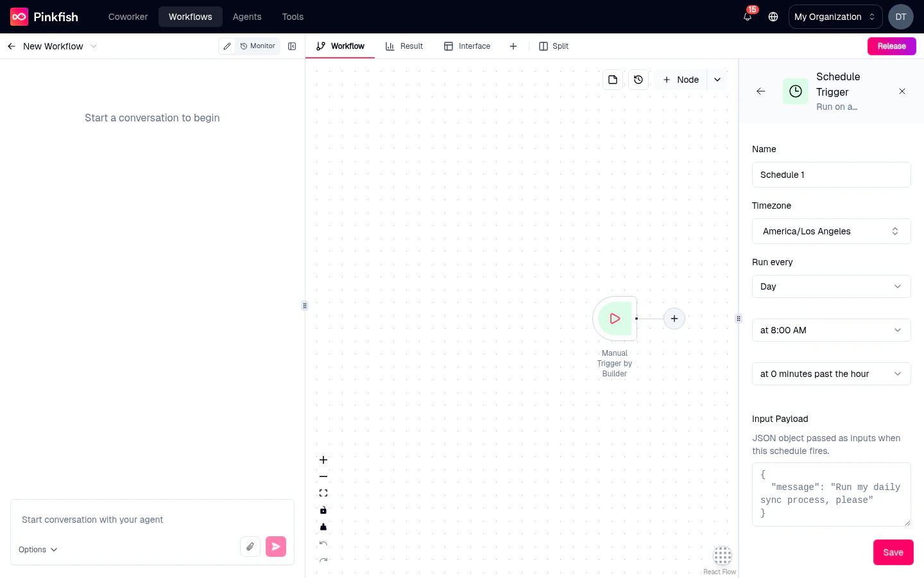Fit the workflow view to screen
Viewport: 924px width, 578px height.
click(323, 493)
